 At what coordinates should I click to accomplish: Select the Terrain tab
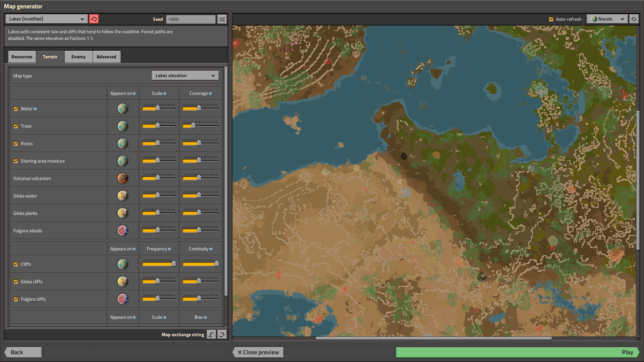point(50,57)
